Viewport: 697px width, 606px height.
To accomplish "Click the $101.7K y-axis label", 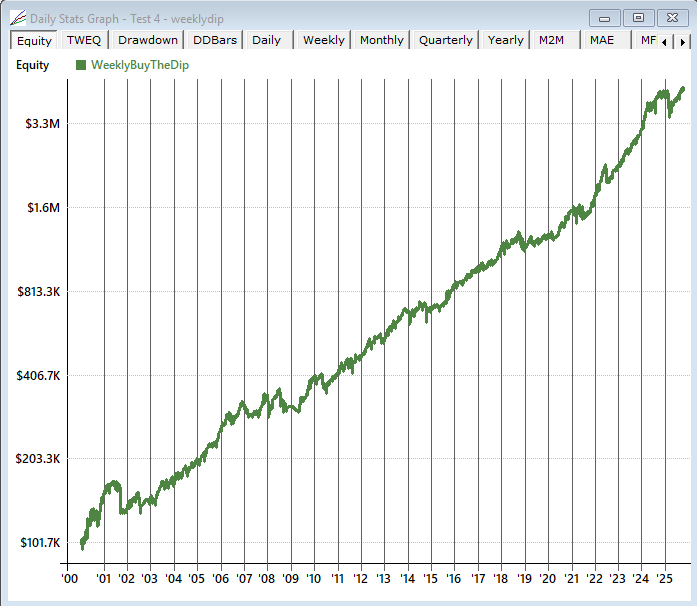I will point(40,543).
